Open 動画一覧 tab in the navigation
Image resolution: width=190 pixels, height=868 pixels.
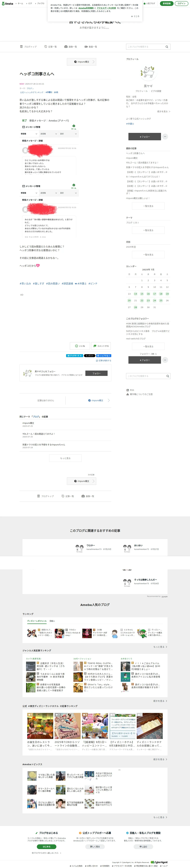[x=91, y=47]
